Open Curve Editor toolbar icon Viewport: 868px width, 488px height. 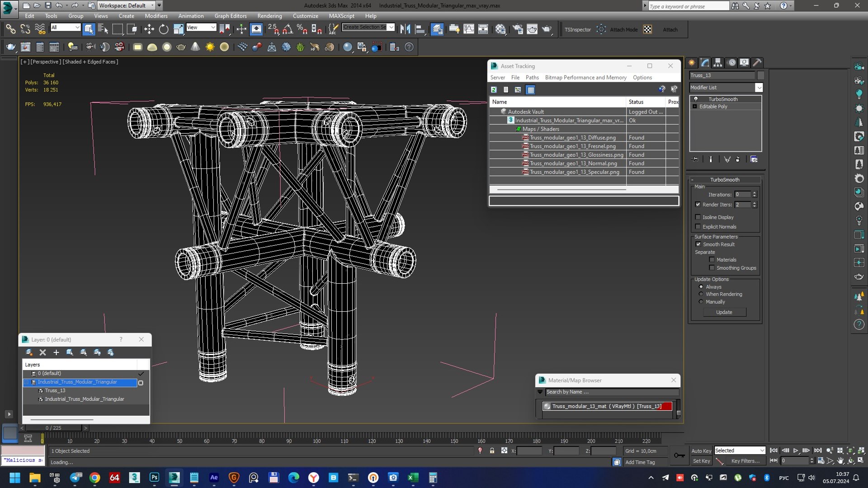(x=469, y=29)
